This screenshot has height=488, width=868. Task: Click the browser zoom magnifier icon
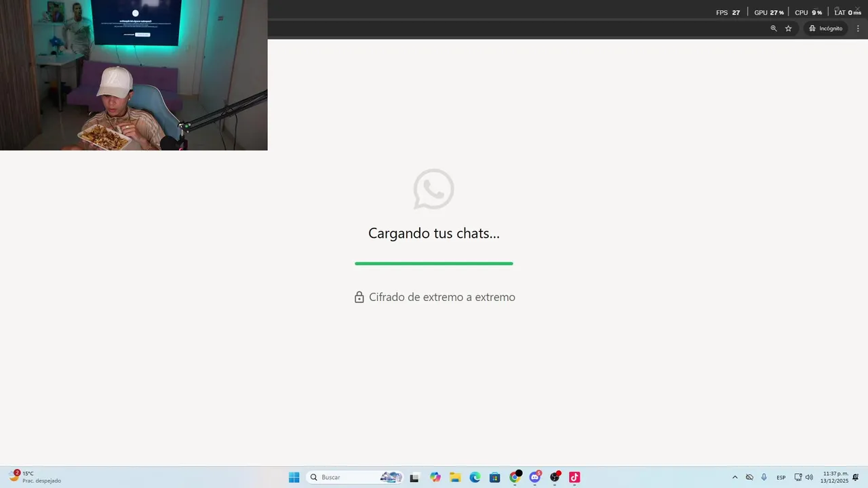click(x=774, y=28)
